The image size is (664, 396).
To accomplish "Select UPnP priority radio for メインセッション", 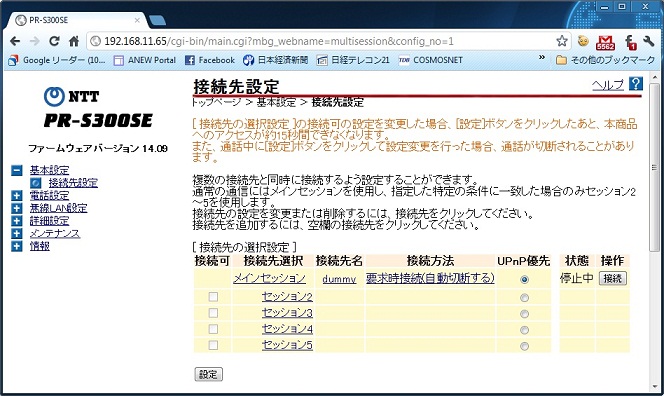I will [524, 280].
